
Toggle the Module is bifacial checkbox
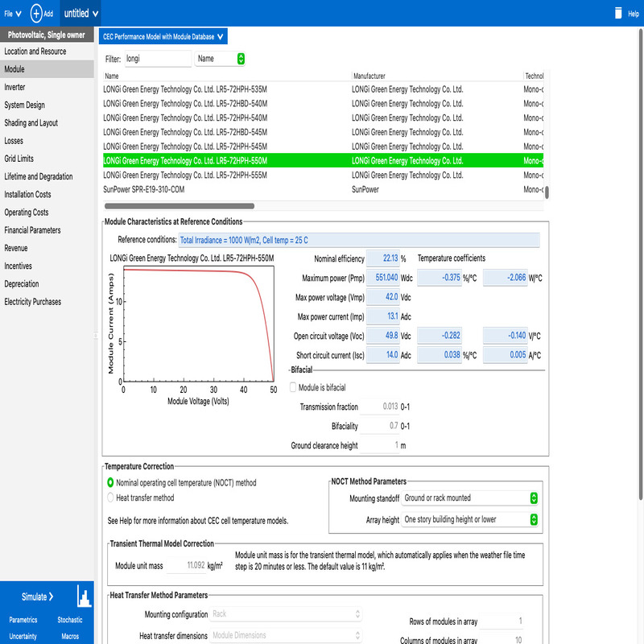[x=293, y=387]
